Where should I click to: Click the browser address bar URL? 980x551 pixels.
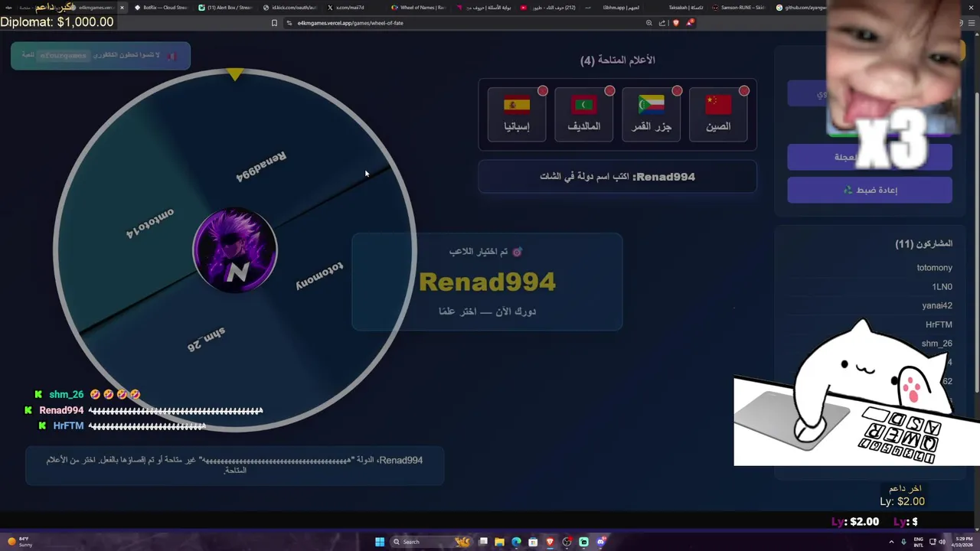click(351, 23)
